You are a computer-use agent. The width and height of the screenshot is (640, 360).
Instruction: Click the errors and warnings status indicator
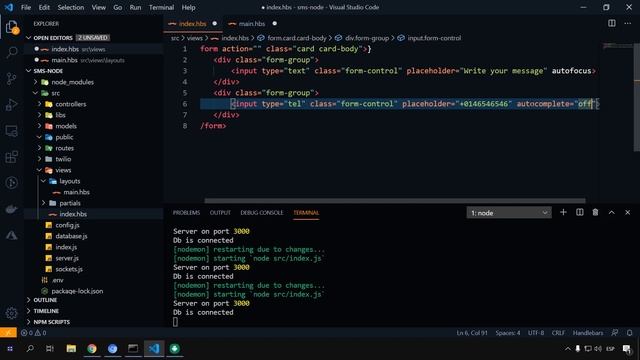[33, 333]
